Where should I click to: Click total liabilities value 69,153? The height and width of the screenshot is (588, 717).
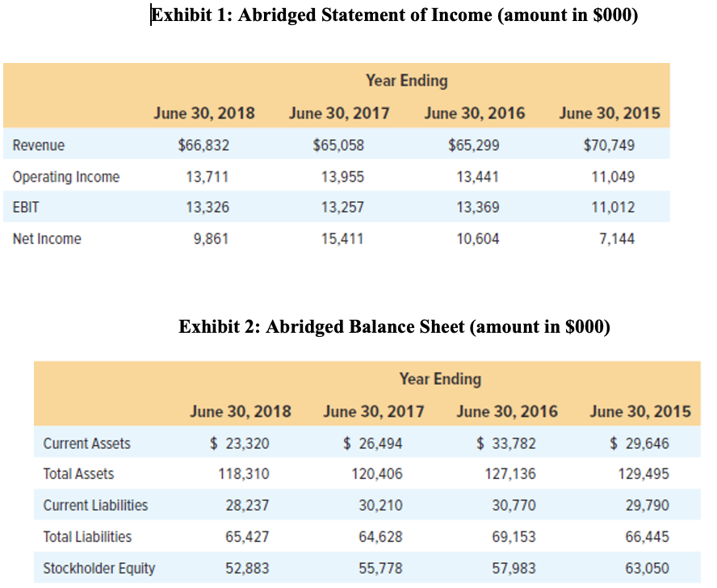click(514, 537)
